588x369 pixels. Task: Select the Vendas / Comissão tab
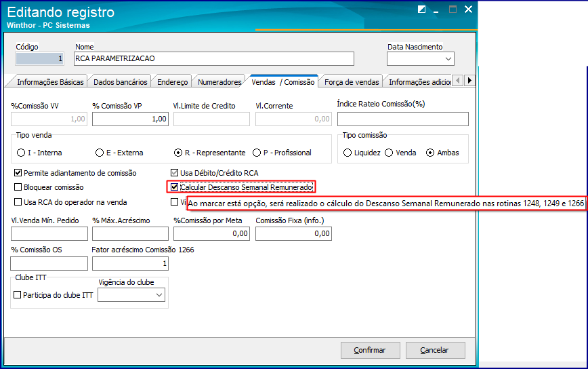tap(283, 82)
